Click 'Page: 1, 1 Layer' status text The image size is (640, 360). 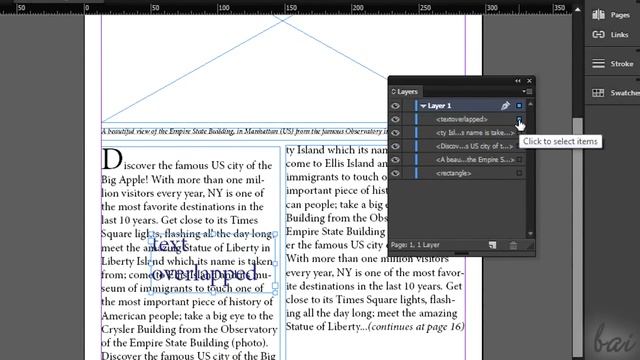pyautogui.click(x=415, y=245)
